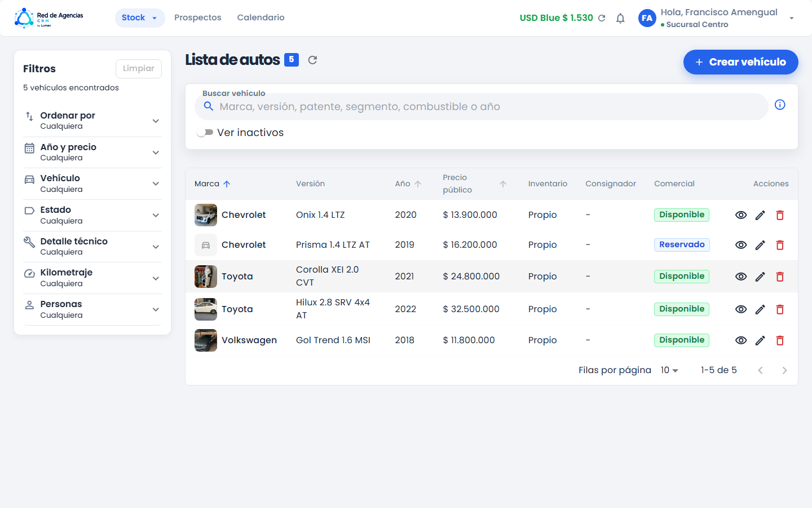This screenshot has width=812, height=508.
Task: Click the Versión column header
Action: click(x=310, y=184)
